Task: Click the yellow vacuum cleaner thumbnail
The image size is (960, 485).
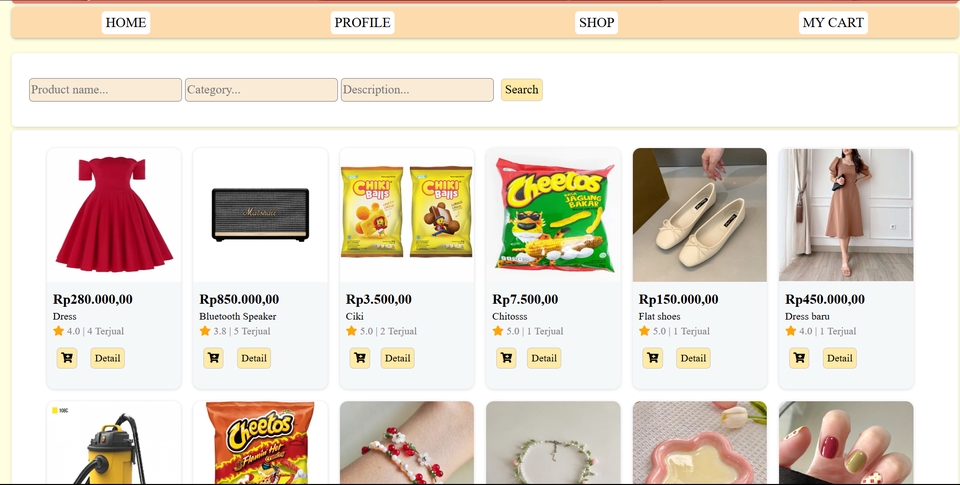Action: (x=114, y=443)
